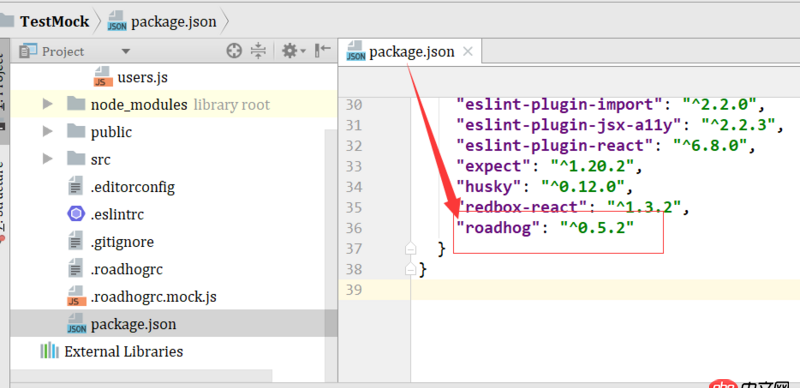
Task: Open the Project panel settings gear
Action: click(x=293, y=51)
